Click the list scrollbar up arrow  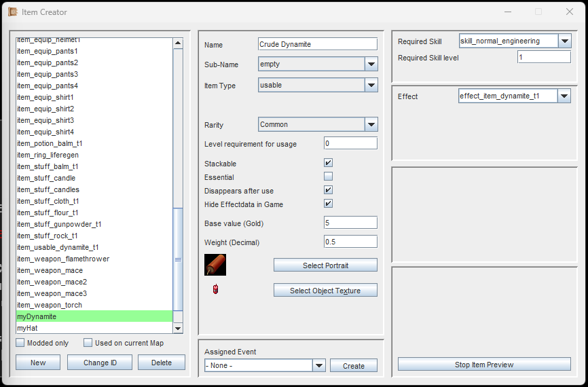click(x=178, y=43)
